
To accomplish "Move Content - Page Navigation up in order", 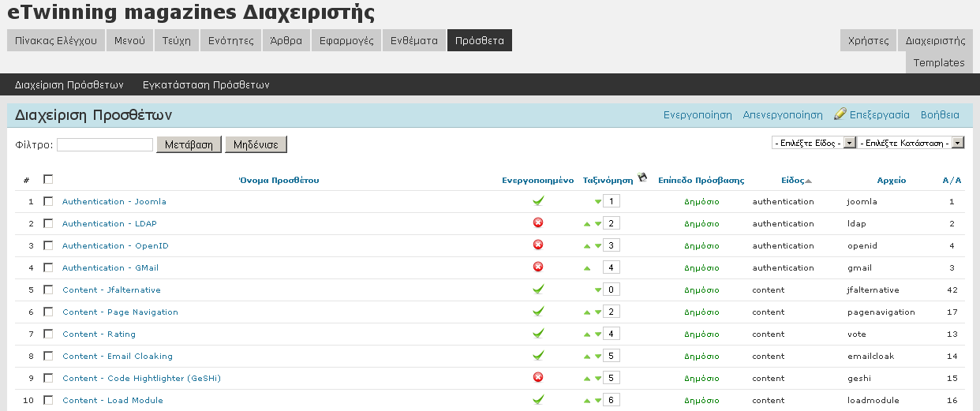I will click(x=587, y=312).
